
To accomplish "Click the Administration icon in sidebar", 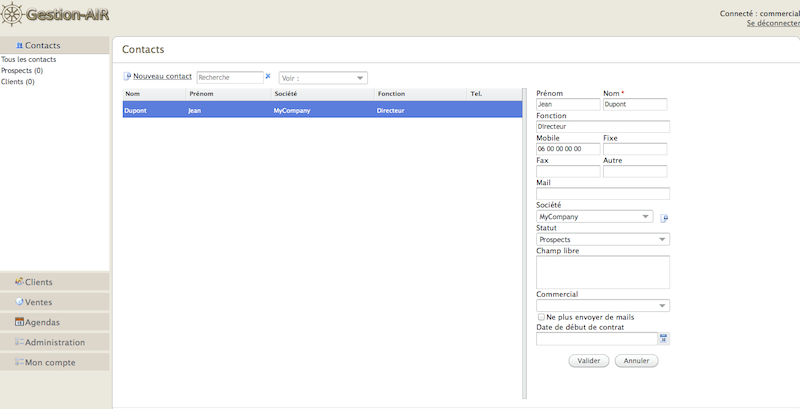I will coord(19,342).
